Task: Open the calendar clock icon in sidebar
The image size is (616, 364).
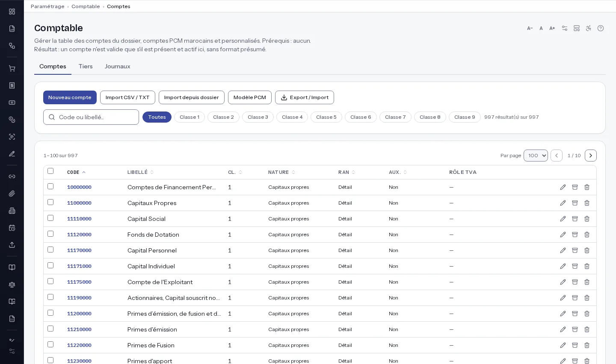Action: (x=12, y=228)
